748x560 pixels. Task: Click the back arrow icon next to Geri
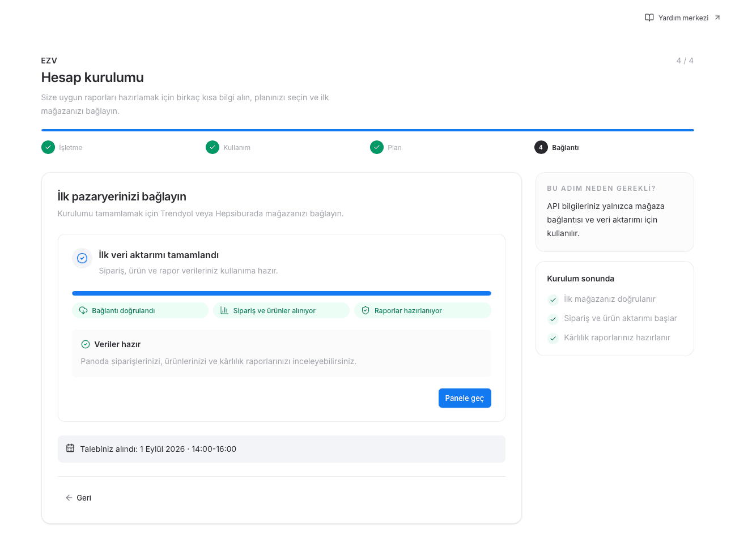69,498
